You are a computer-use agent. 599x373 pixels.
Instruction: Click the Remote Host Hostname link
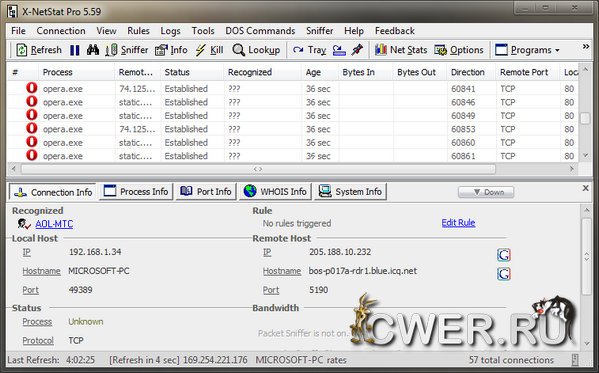pyautogui.click(x=282, y=271)
